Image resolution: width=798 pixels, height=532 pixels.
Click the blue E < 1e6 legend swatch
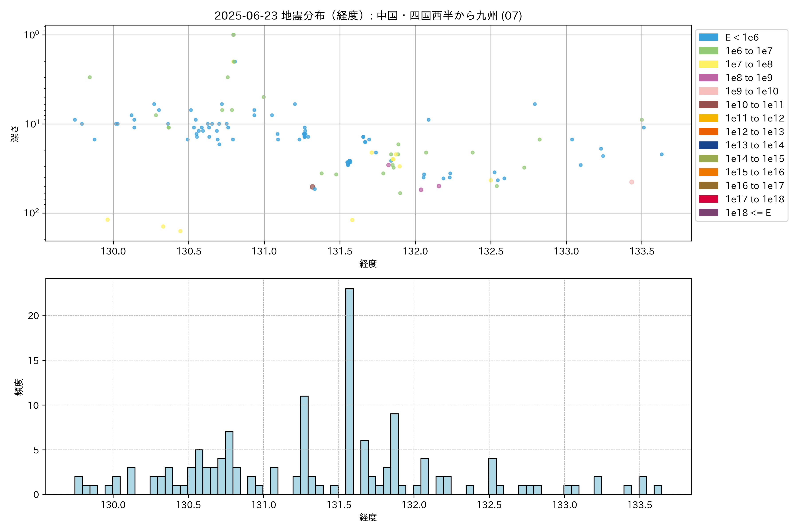pos(708,37)
